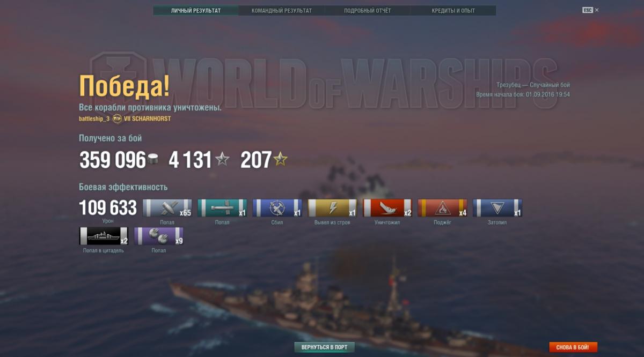Open the 'Подробный отчёт' tab

tap(368, 11)
